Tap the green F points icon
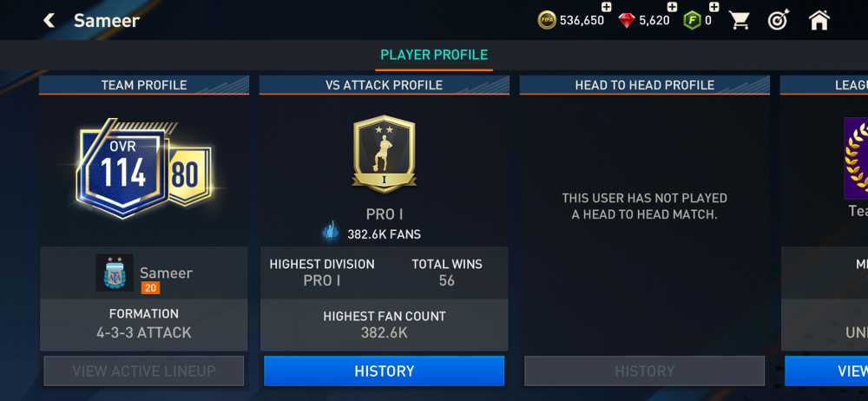Screen dimensions: 868x401 coord(692,21)
